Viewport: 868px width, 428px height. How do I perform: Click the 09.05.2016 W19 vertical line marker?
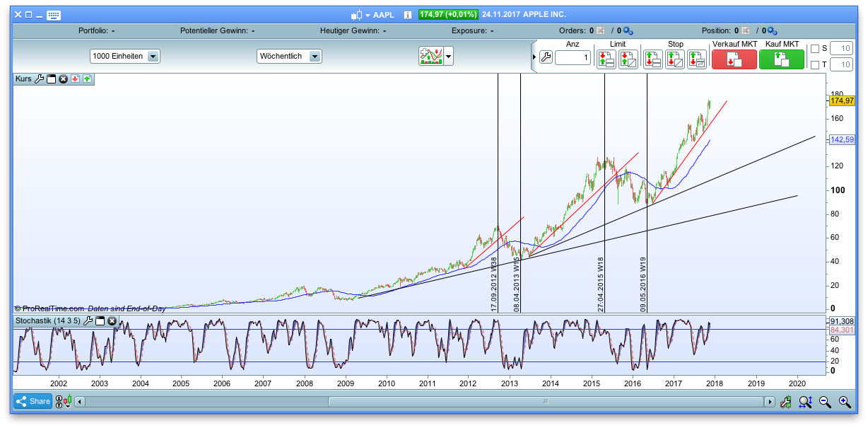click(x=644, y=284)
